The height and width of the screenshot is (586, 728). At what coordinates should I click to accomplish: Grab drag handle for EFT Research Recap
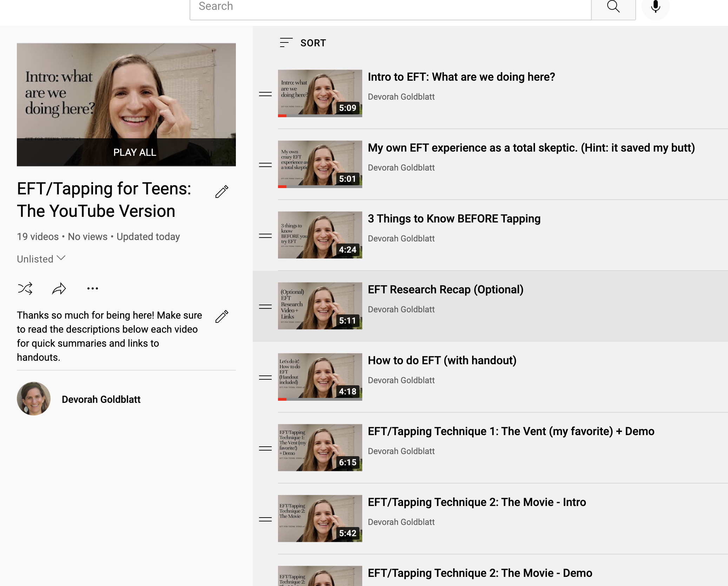click(x=265, y=307)
